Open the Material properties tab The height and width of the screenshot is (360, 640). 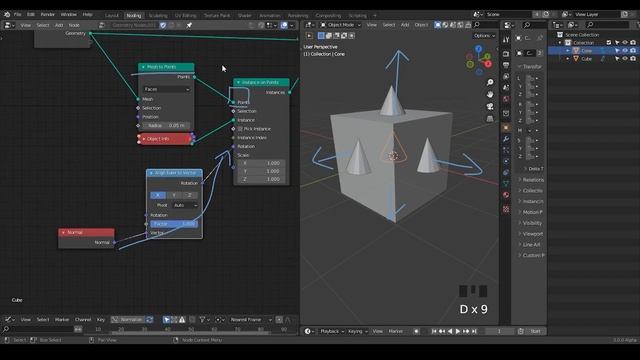(506, 195)
